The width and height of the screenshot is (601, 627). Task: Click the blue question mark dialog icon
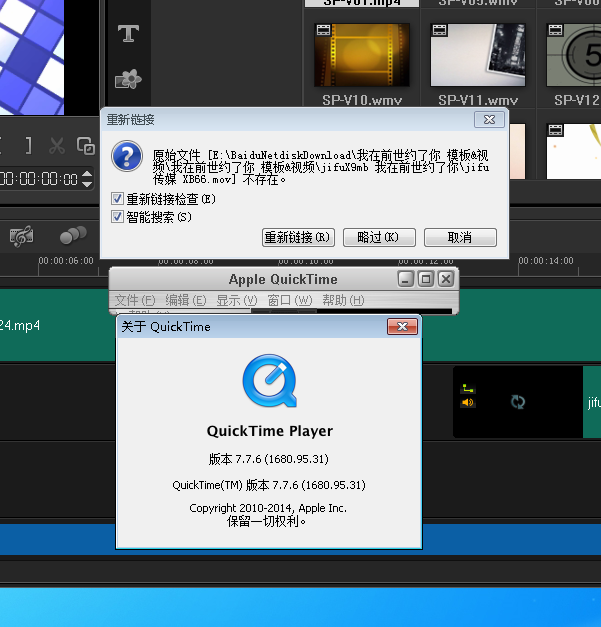(x=127, y=156)
